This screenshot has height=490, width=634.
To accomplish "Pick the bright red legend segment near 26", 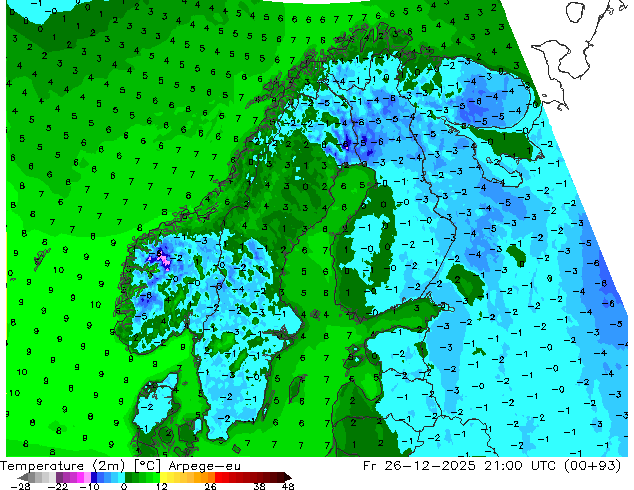I will [x=218, y=477].
